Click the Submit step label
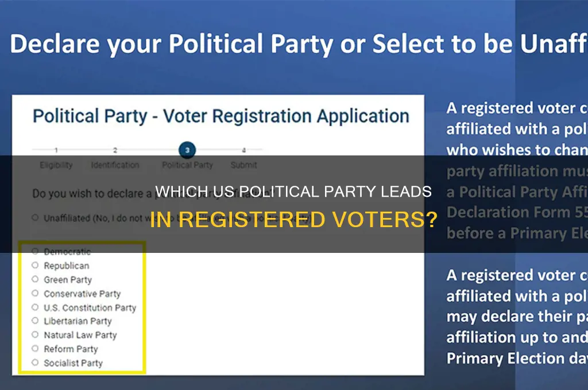Image resolution: width=588 pixels, height=390 pixels. click(x=244, y=165)
